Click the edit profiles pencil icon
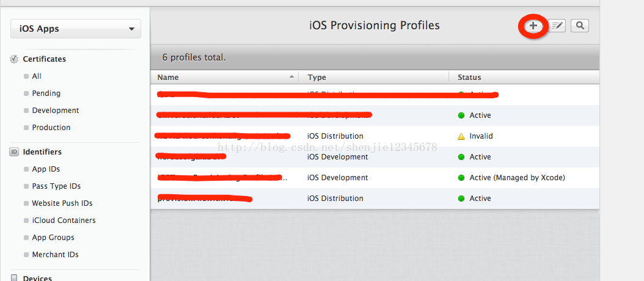This screenshot has height=281, width=644. coord(557,26)
